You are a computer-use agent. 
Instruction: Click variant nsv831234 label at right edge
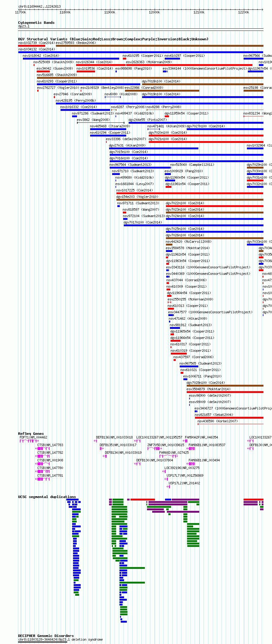click(x=258, y=113)
